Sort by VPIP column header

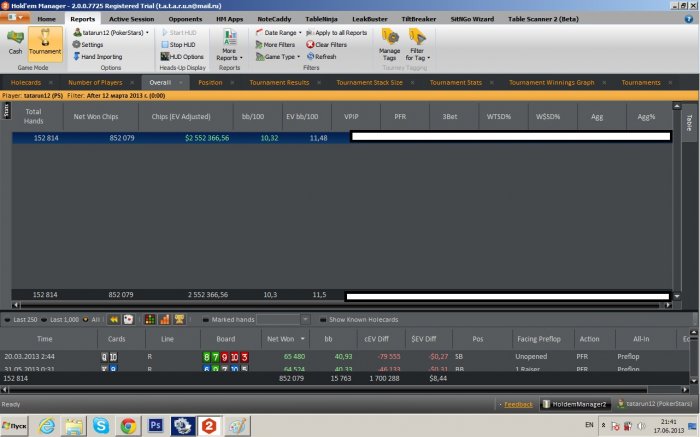tap(351, 117)
